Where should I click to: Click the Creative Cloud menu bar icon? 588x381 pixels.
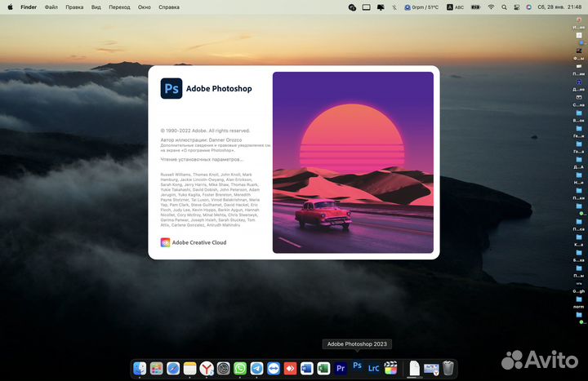pos(352,7)
